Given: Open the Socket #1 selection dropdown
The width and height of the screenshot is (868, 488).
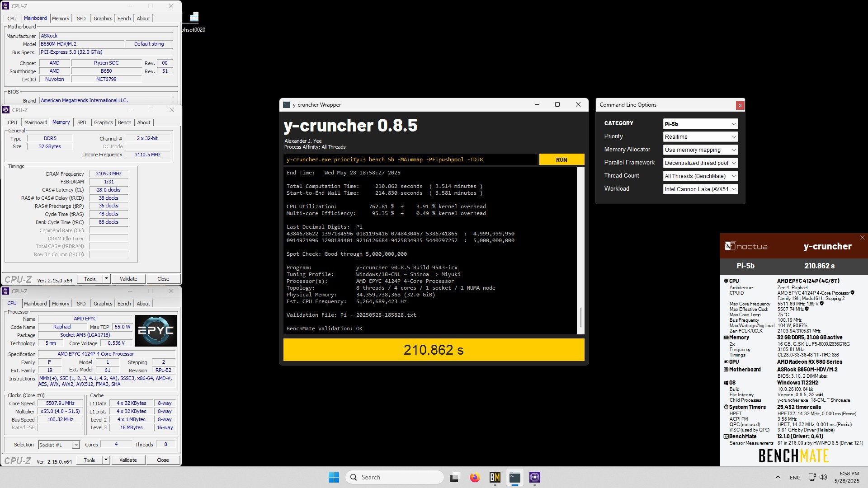Looking at the screenshot, I should tap(59, 445).
